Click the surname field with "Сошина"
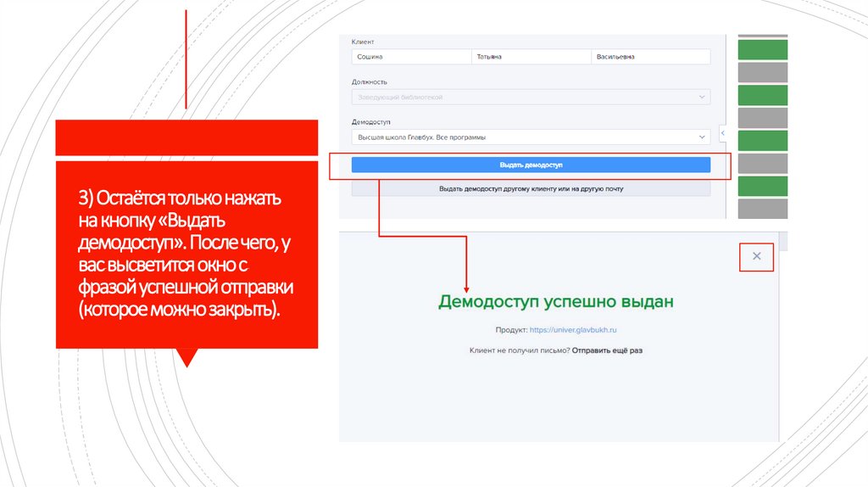 (x=411, y=57)
